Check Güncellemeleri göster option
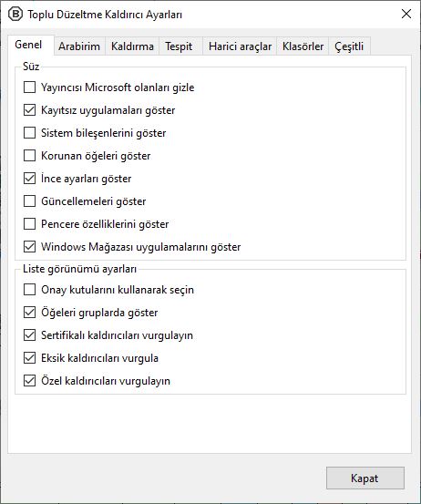Screen dimensions: 421x504 pyautogui.click(x=29, y=201)
